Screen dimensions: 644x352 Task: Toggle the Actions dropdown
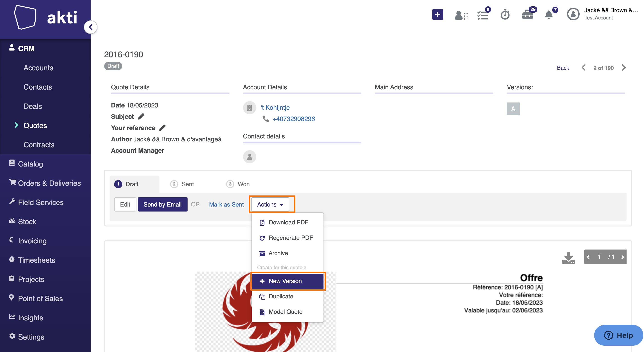[270, 204]
